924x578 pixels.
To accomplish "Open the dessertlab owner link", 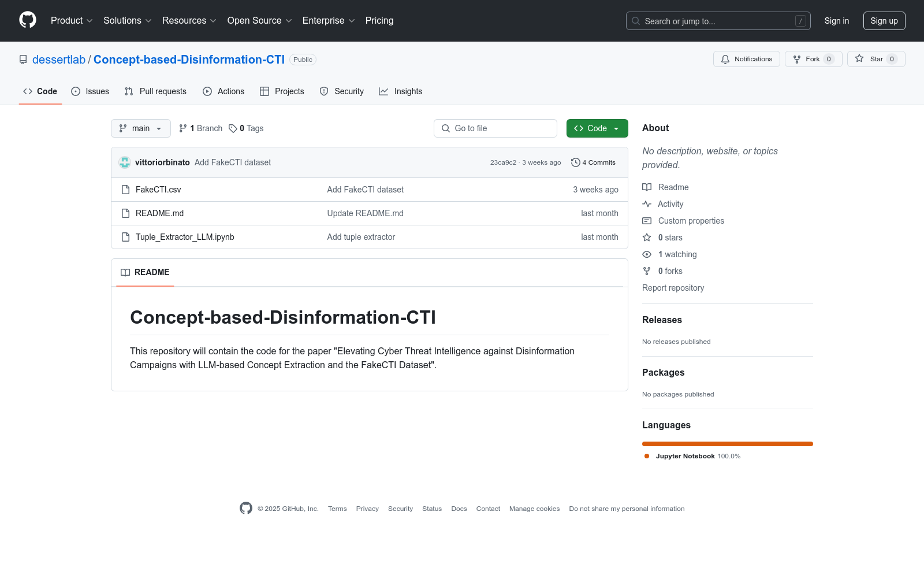I will point(59,60).
